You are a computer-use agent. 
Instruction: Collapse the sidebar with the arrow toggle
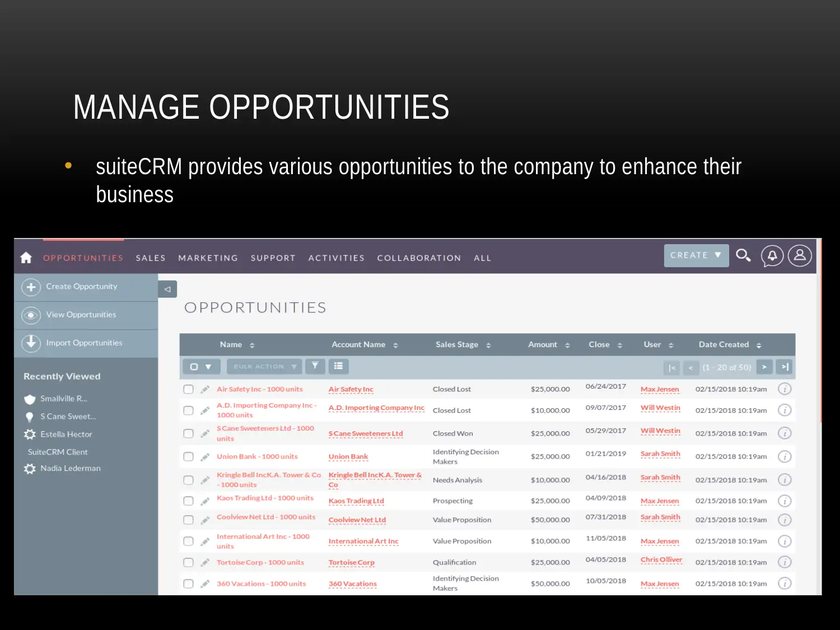click(x=167, y=289)
